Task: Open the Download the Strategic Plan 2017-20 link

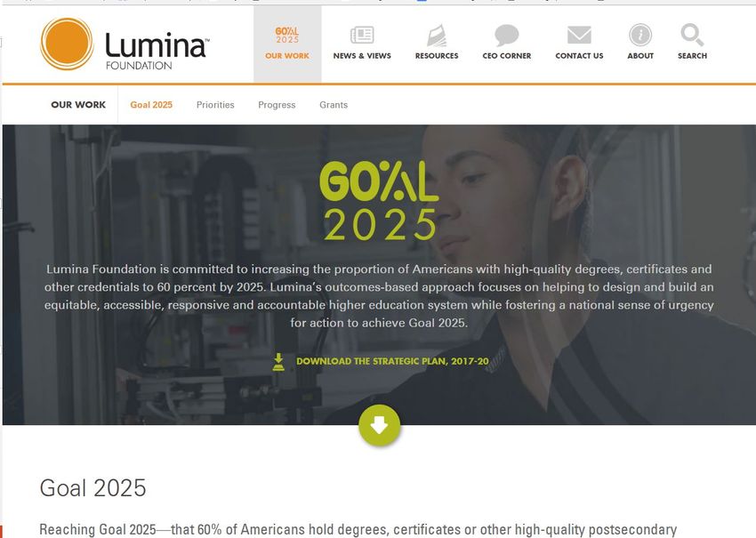Action: click(392, 361)
